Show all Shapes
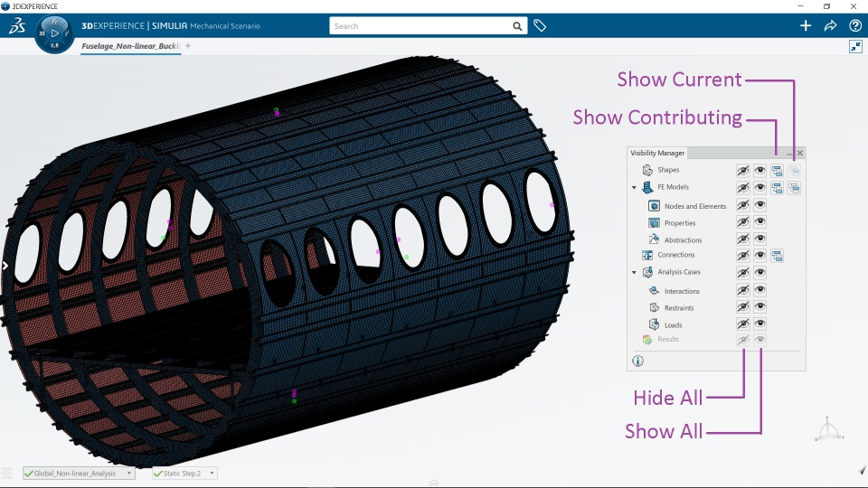868x488 pixels. click(x=760, y=171)
